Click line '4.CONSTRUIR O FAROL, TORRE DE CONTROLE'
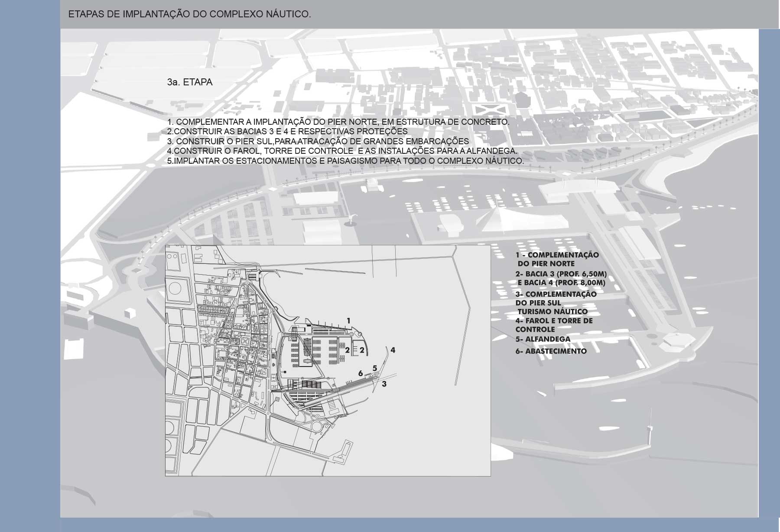The height and width of the screenshot is (532, 780). click(342, 151)
